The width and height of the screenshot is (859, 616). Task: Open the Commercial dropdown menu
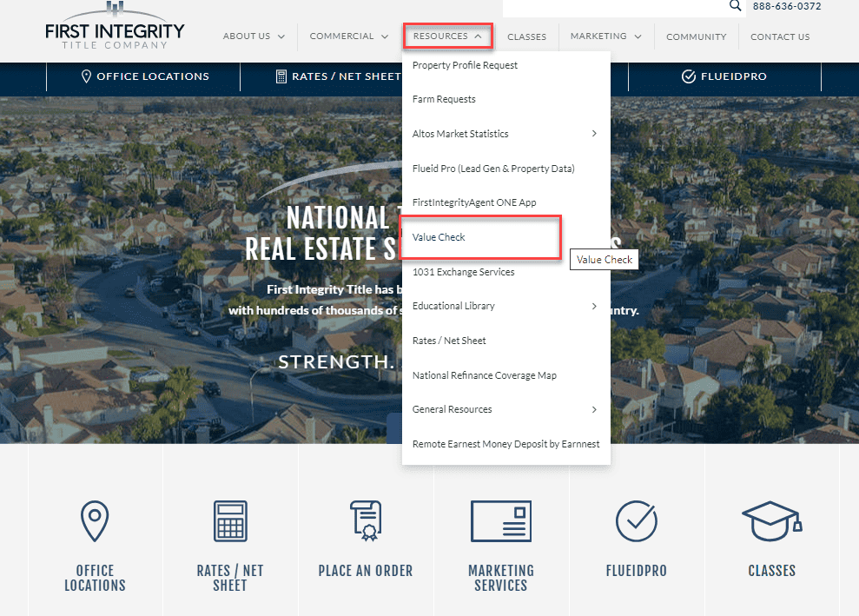tap(349, 36)
